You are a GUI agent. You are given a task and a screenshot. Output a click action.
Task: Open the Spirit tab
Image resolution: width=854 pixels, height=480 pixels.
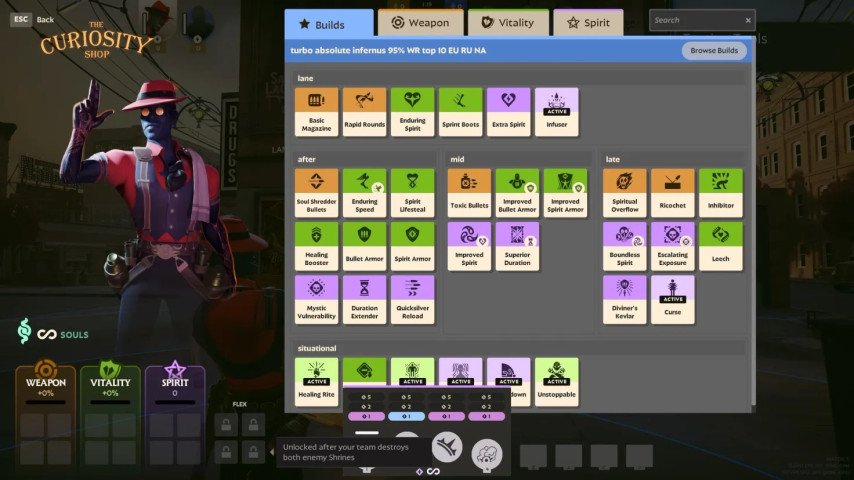tap(588, 23)
